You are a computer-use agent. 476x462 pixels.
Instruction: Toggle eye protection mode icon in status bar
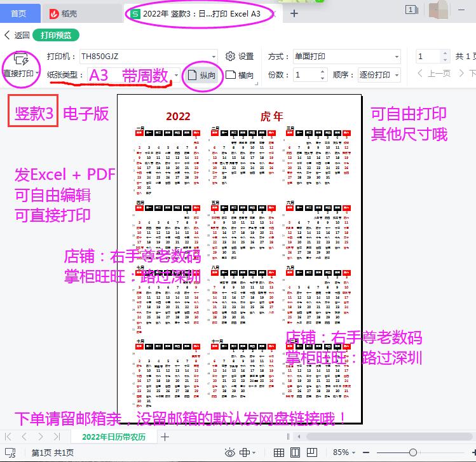point(230,453)
